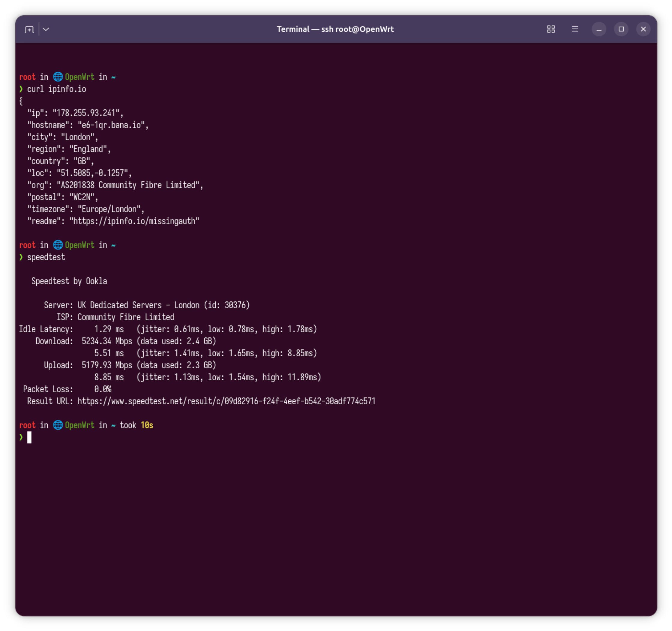Viewport: 672px width, 631px height.
Task: Maximize the Terminal window
Action: [621, 29]
